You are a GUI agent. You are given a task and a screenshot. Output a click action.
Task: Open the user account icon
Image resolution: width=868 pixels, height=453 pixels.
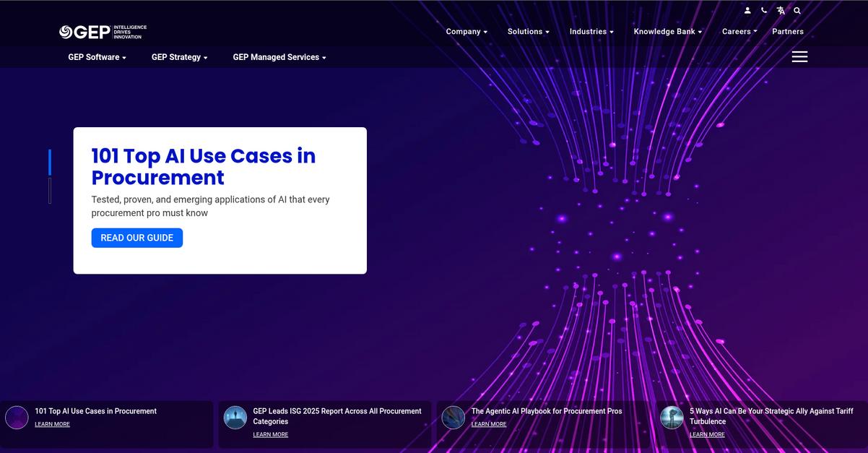(x=747, y=11)
